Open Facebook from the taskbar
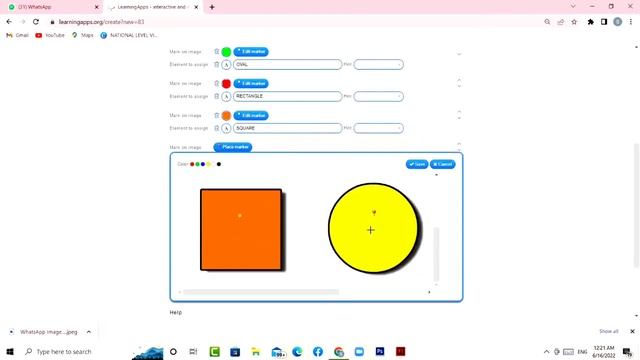Viewport: 640px width, 360px height. (x=318, y=351)
